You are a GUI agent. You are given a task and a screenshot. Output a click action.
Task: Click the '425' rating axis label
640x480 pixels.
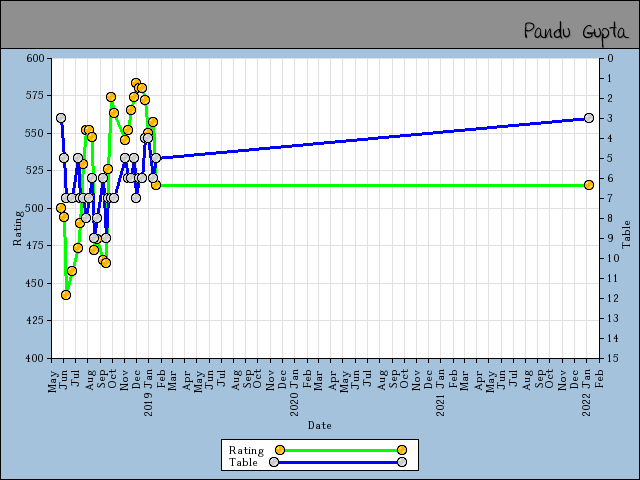coord(35,320)
